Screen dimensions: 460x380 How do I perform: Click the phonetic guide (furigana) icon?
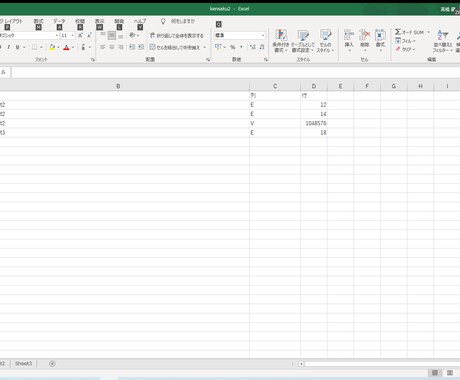point(83,47)
